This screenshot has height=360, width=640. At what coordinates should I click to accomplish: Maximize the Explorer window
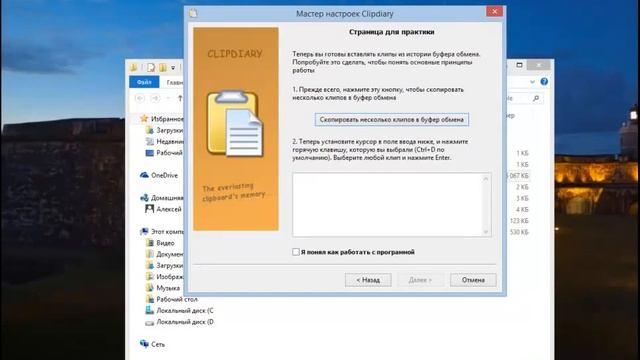tap(519, 65)
